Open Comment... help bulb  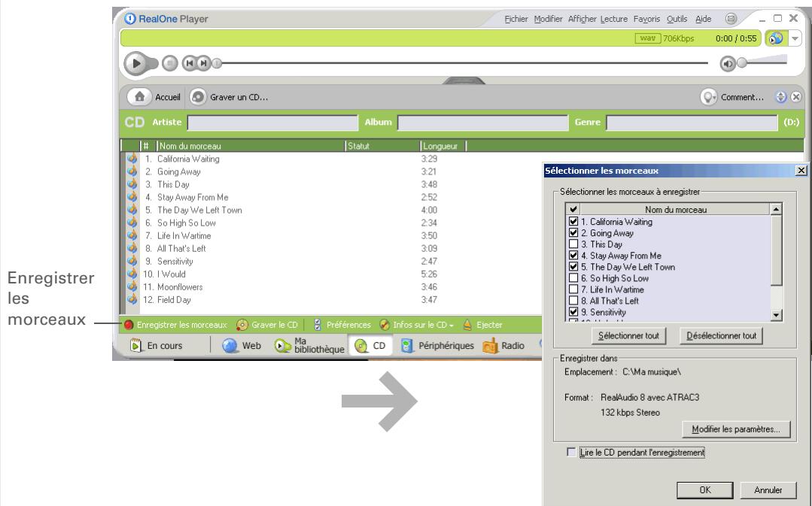(x=708, y=97)
